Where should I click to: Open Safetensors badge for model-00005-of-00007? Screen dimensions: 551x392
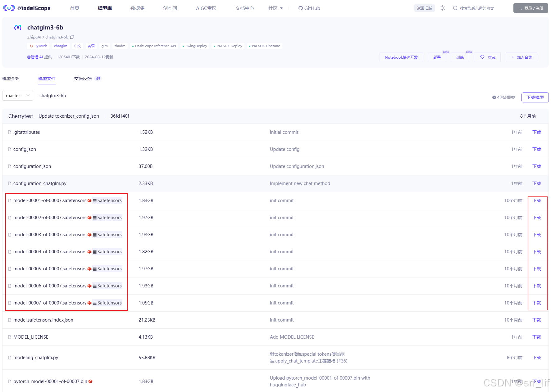[x=107, y=269]
